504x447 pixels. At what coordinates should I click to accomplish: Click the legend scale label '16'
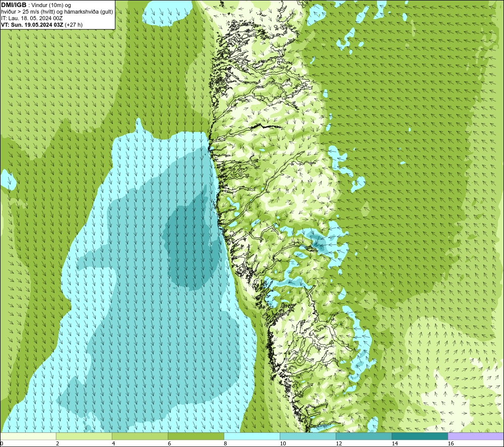[x=450, y=444]
